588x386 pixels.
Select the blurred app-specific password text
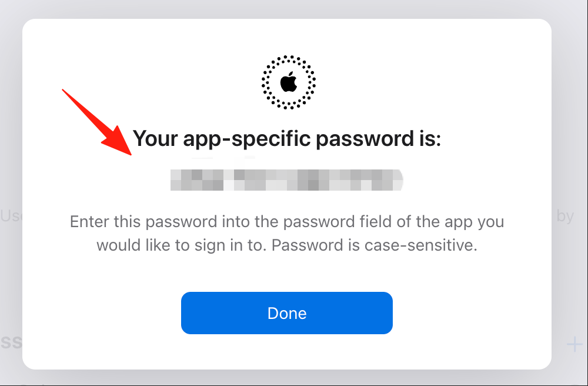[x=287, y=180]
